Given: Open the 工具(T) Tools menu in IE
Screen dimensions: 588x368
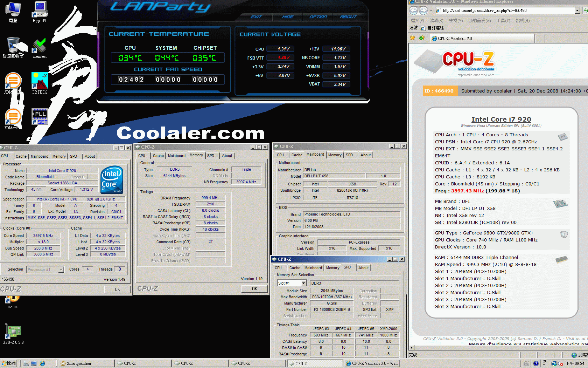Looking at the screenshot, I should (503, 21).
